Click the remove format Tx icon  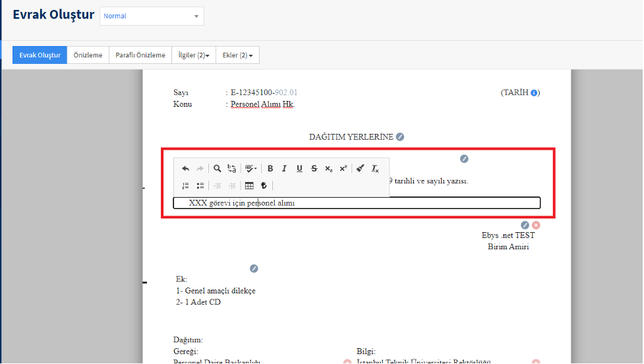(375, 168)
